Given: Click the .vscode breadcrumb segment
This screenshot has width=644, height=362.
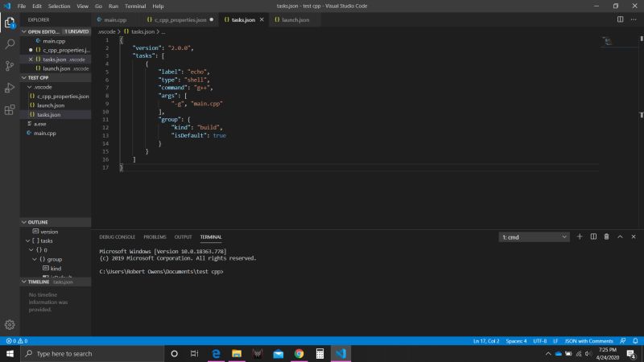Looking at the screenshot, I should pyautogui.click(x=107, y=31).
